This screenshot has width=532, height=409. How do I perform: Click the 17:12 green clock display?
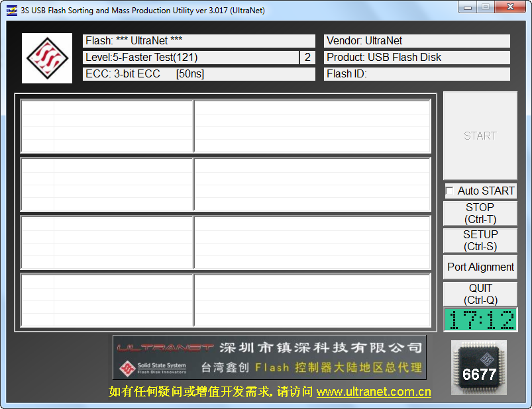pyautogui.click(x=480, y=320)
